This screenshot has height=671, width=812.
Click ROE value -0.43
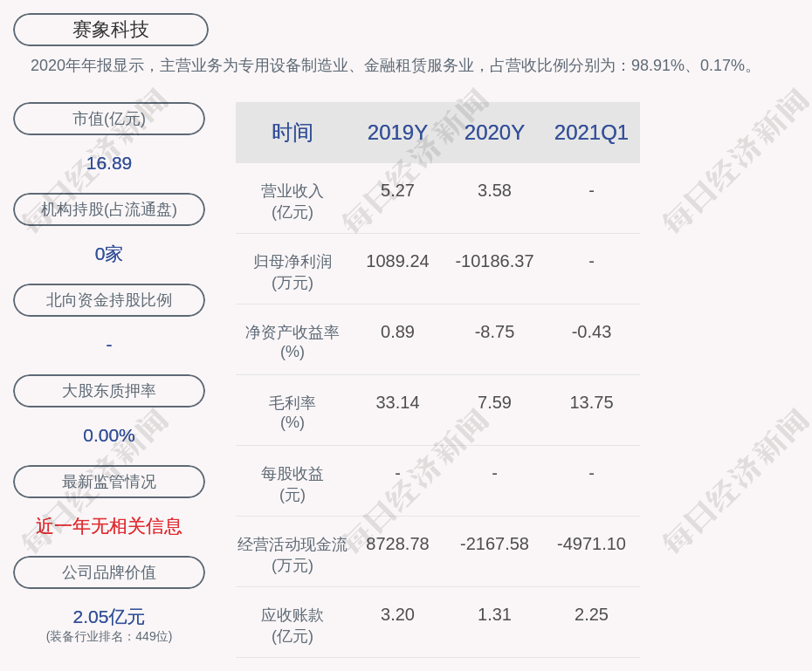[x=591, y=332]
